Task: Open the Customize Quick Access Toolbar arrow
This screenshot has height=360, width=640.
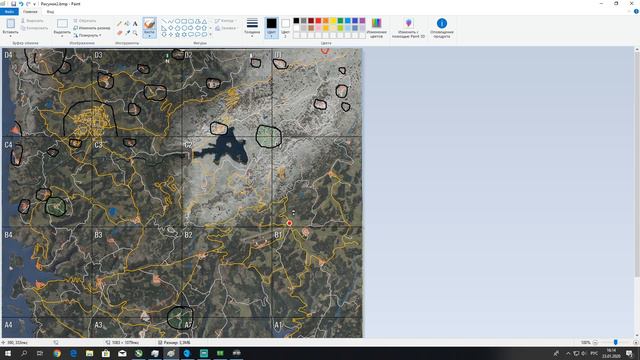Action: pyautogui.click(x=34, y=4)
